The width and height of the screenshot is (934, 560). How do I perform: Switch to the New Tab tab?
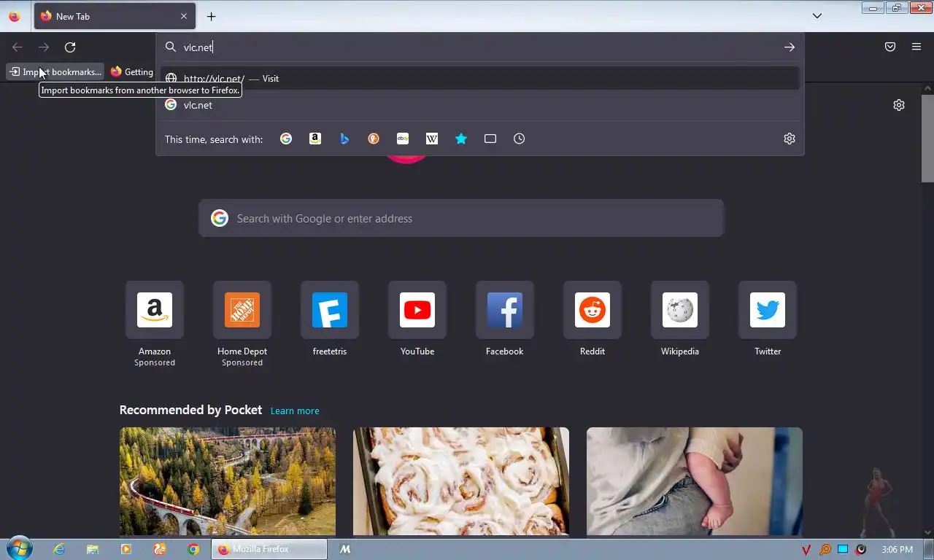[x=114, y=16]
